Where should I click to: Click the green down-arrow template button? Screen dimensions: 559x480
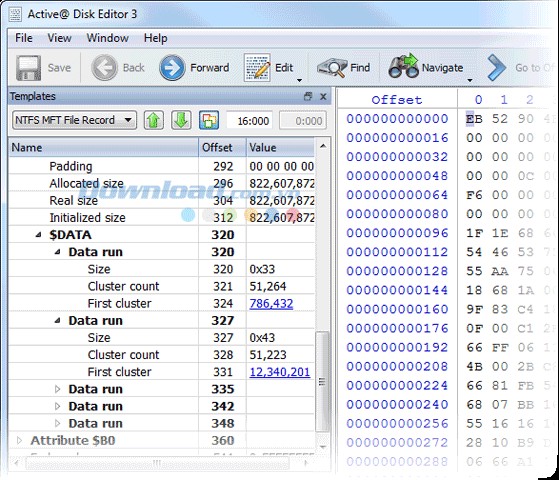[181, 120]
